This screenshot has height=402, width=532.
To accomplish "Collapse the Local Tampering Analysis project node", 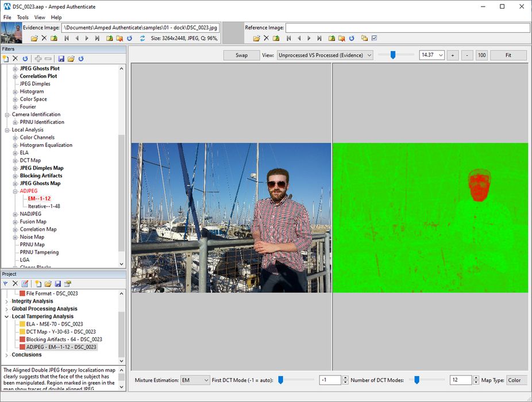I will [x=7, y=316].
